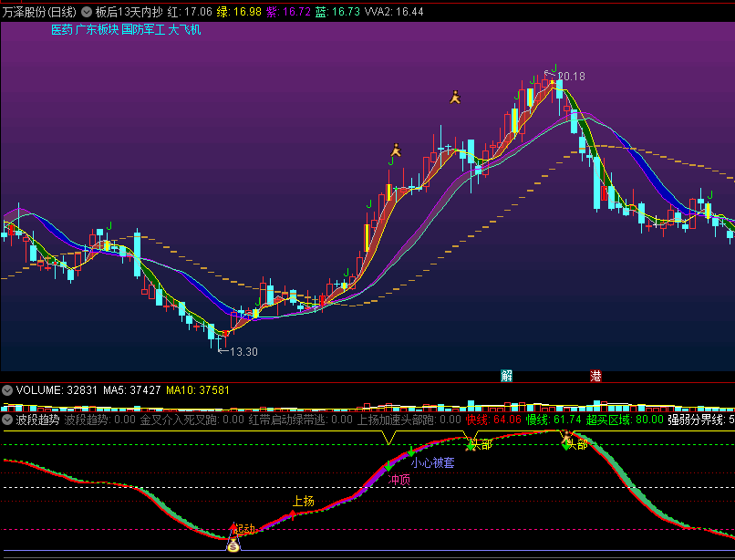Click the 解 event marker
The image size is (735, 560).
click(506, 376)
